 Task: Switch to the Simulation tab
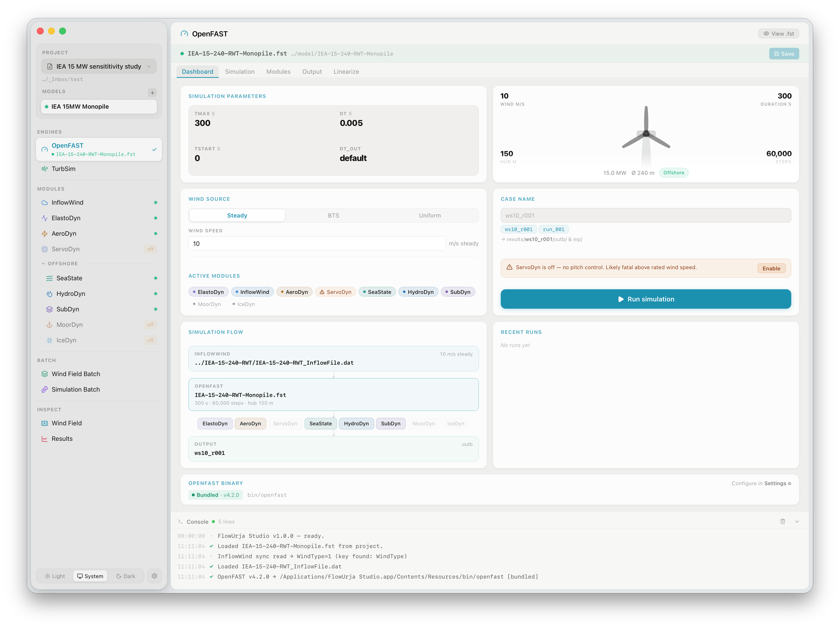(240, 71)
